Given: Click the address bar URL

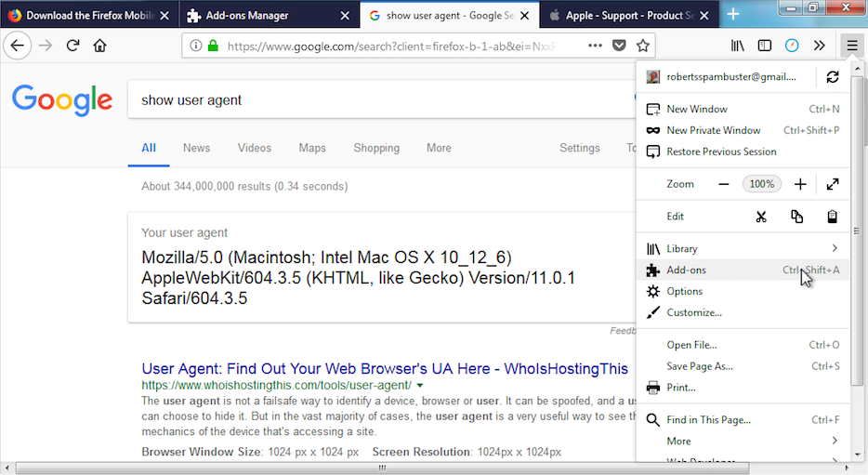Looking at the screenshot, I should [x=392, y=46].
